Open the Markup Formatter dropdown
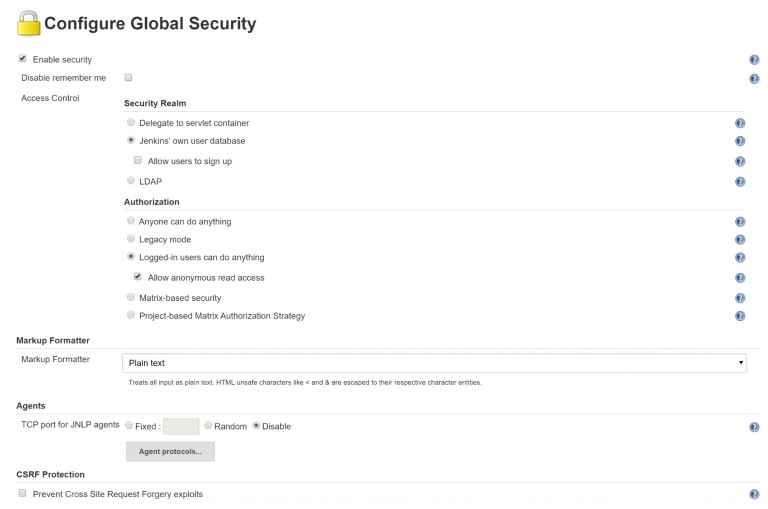Viewport: 768px width, 509px height. [434, 363]
